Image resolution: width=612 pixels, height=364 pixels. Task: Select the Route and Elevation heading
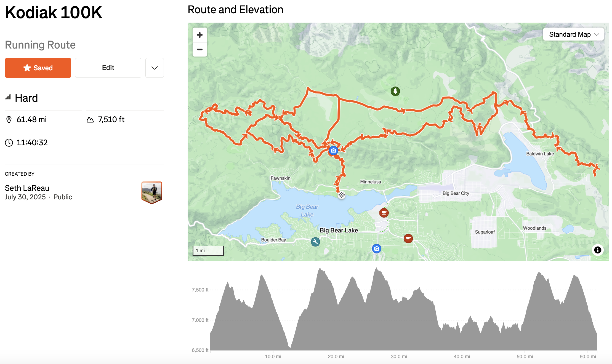click(x=235, y=9)
